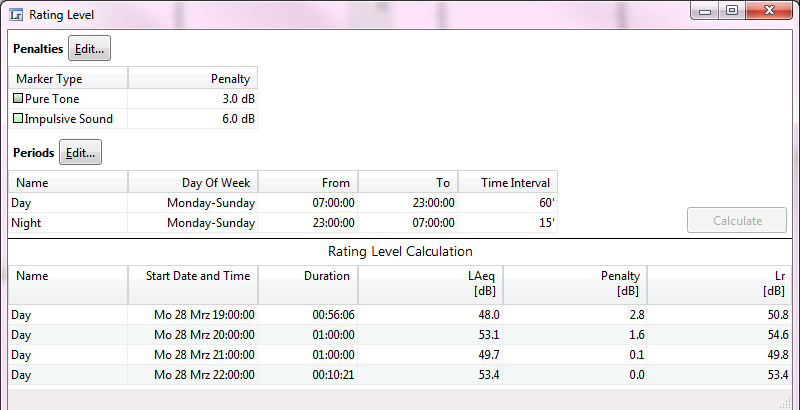Open the Penalties Edit dialog
Viewport: 800px width, 410px height.
point(90,49)
